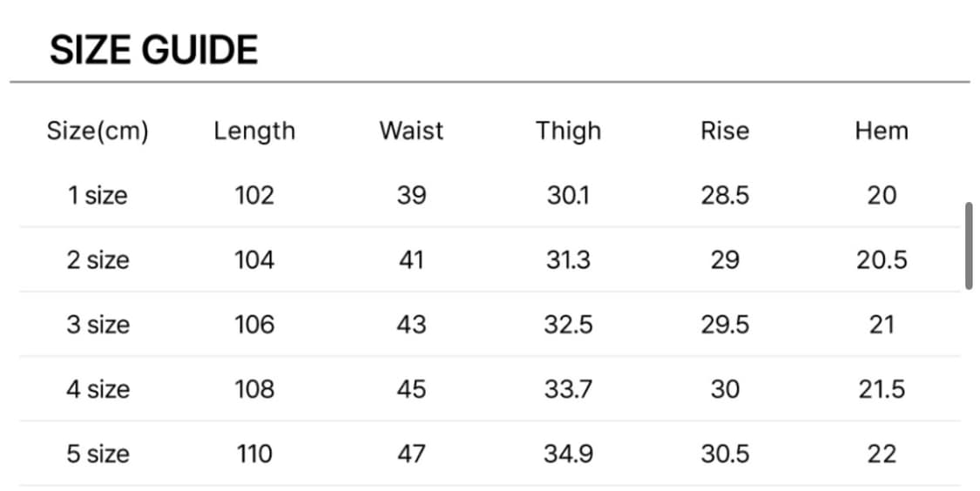Click the Hem column header
Image resolution: width=980 pixels, height=491 pixels.
pyautogui.click(x=882, y=131)
